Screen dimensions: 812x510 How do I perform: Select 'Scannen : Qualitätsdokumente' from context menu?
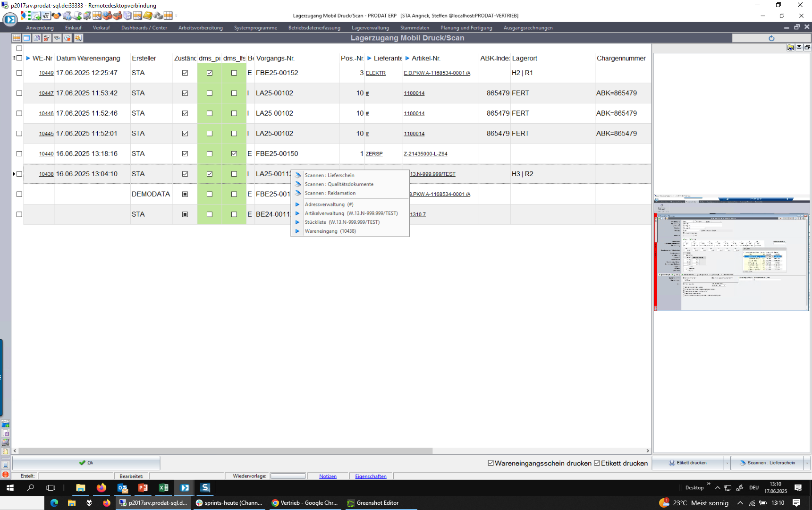coord(338,184)
